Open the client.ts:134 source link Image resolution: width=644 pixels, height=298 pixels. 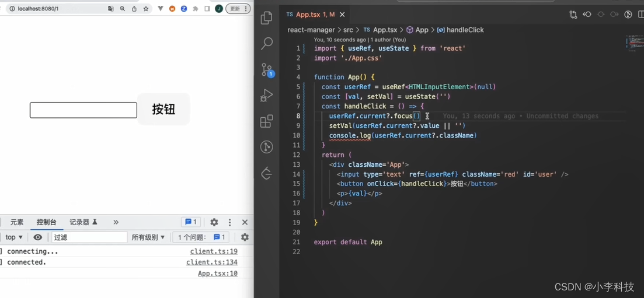pos(212,262)
